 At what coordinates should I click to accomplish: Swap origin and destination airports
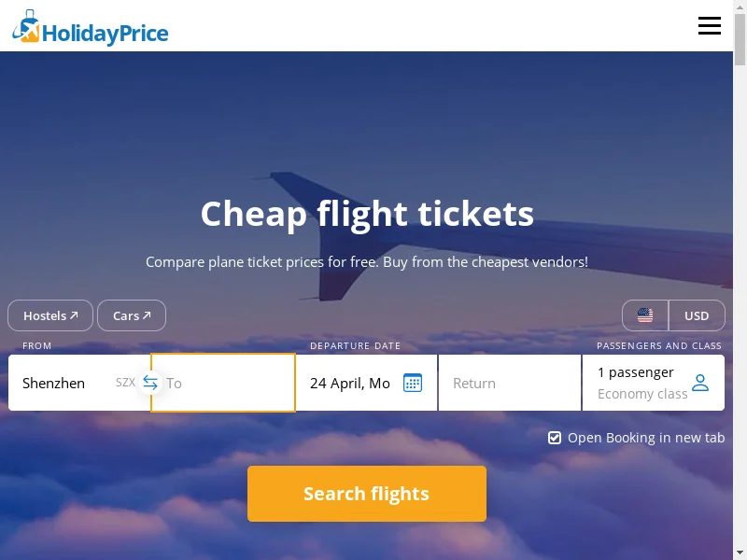point(150,383)
